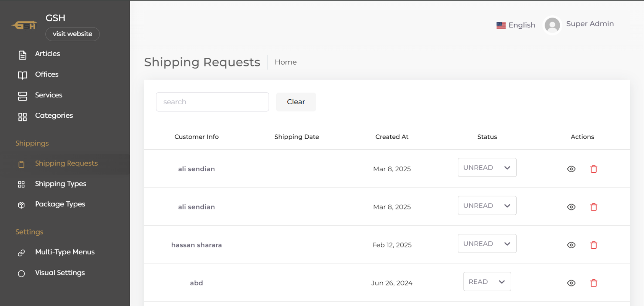The height and width of the screenshot is (306, 644).
Task: Click the search input field
Action: click(212, 102)
